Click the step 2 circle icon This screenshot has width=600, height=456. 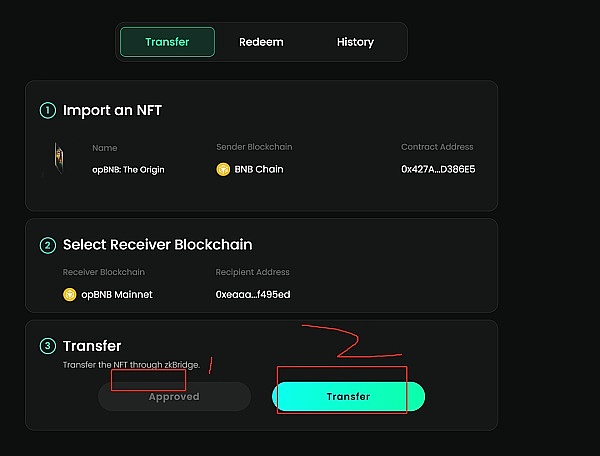(48, 245)
